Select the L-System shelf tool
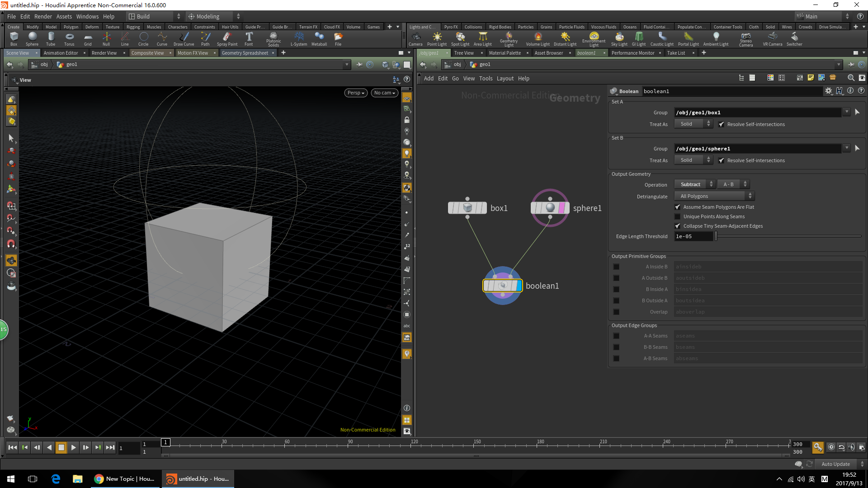The image size is (868, 488). pyautogui.click(x=299, y=39)
